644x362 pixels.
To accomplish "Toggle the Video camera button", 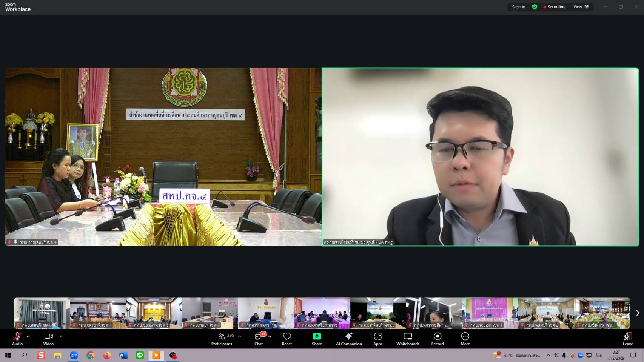I will 48,338.
